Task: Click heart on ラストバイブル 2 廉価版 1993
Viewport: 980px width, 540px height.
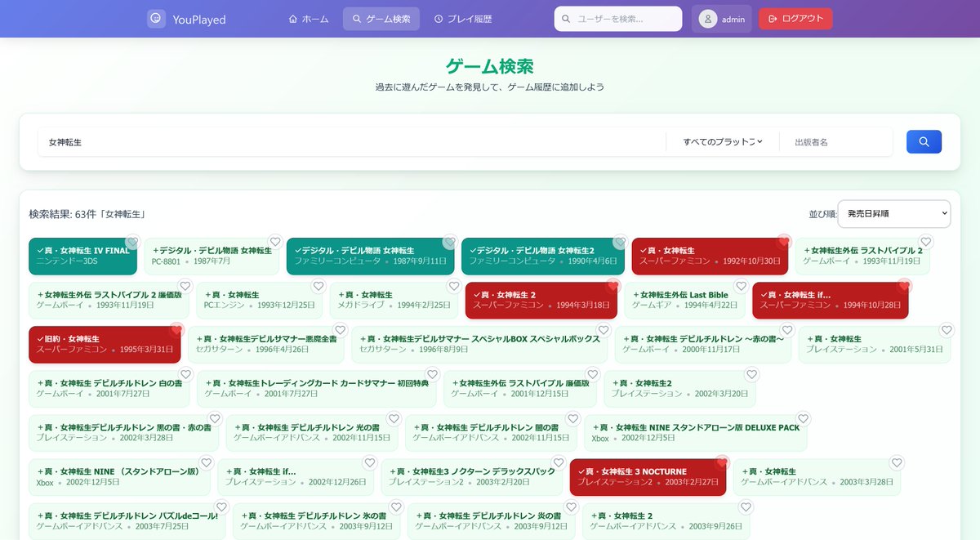Action: point(185,286)
